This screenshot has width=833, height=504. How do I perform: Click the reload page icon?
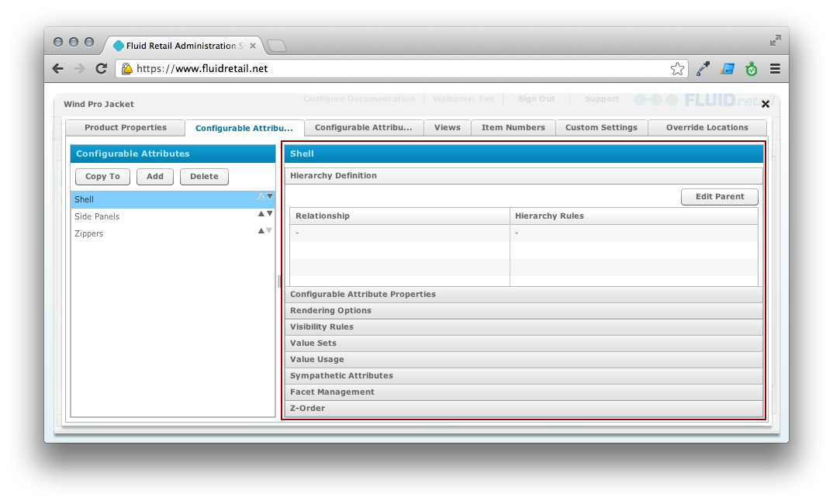click(x=102, y=68)
